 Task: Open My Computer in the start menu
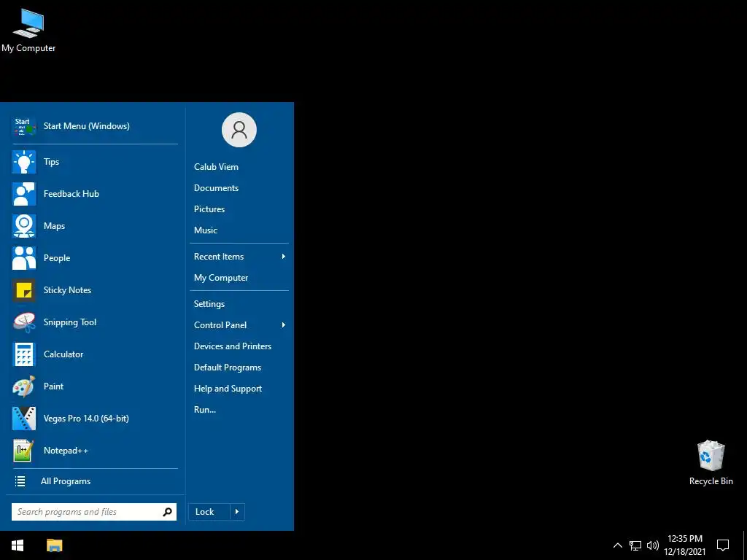point(221,278)
